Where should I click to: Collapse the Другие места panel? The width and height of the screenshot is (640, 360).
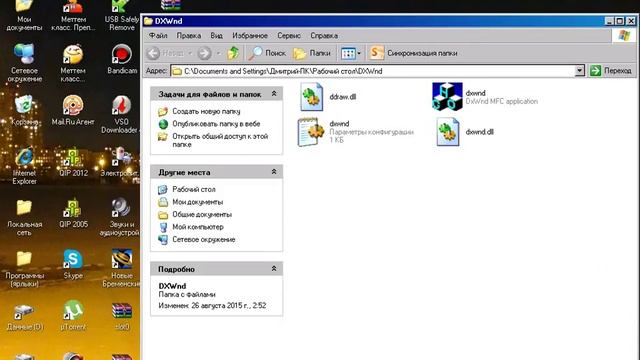(x=274, y=172)
